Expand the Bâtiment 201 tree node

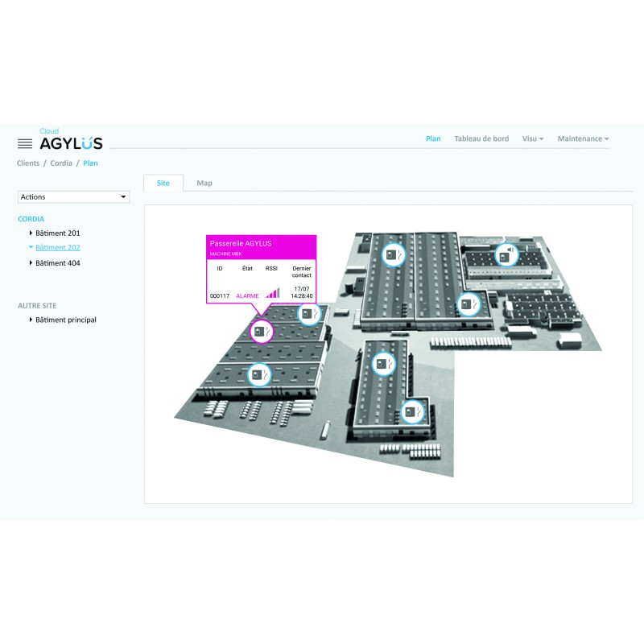pyautogui.click(x=31, y=233)
